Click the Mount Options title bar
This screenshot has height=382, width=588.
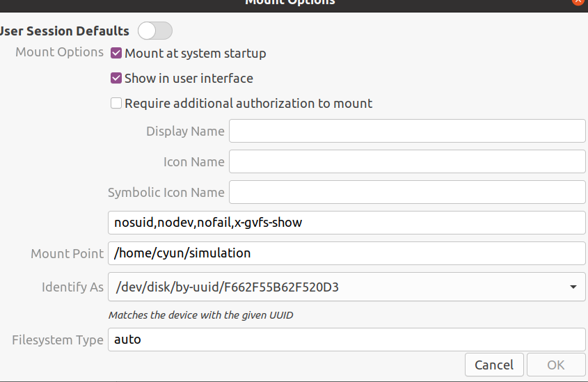tap(294, 3)
